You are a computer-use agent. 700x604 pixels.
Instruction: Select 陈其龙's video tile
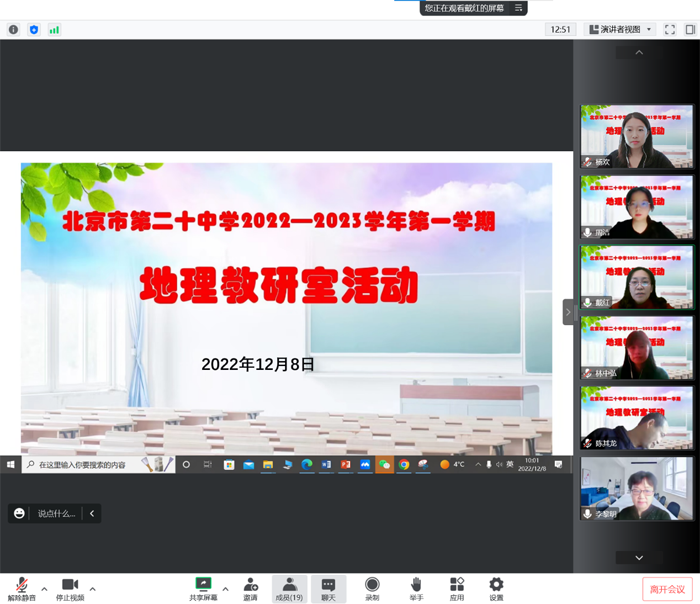[x=637, y=418]
